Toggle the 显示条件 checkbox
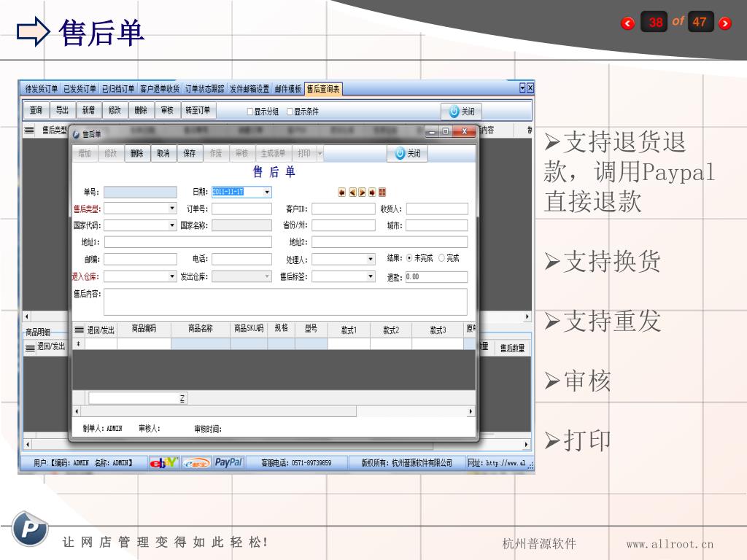 click(290, 112)
